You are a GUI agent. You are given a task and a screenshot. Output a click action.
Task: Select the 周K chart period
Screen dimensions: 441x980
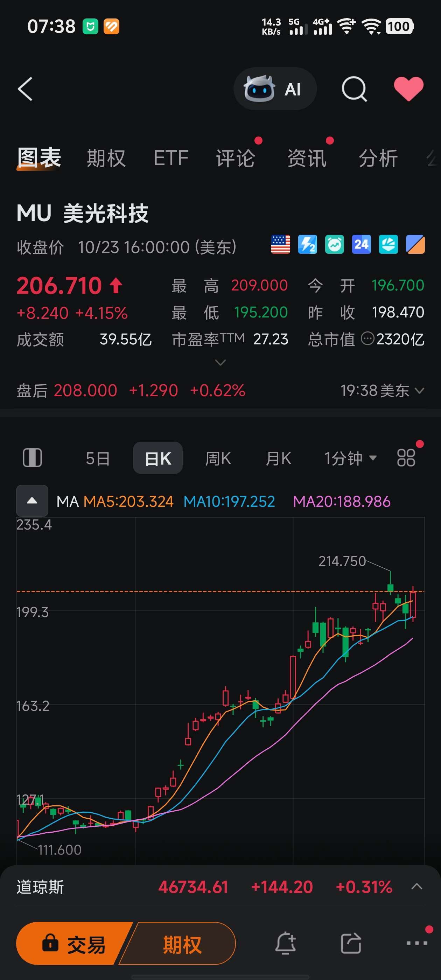tap(218, 458)
